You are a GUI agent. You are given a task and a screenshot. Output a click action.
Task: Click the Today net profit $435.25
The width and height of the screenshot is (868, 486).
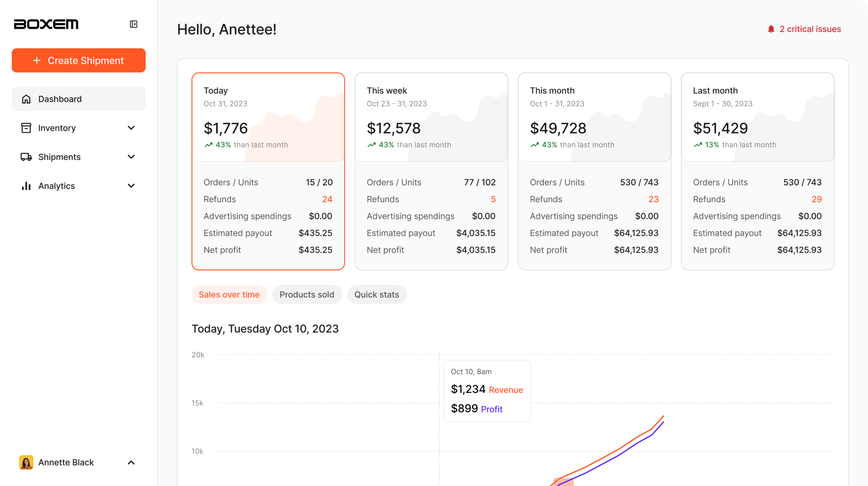coord(315,250)
